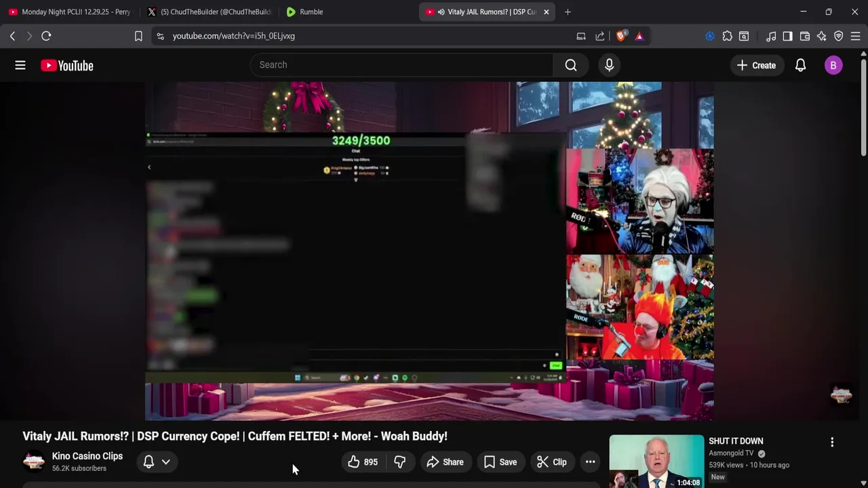Viewport: 868px width, 488px height.
Task: Open options menu for SHUT IT DOWN video
Action: point(832,442)
